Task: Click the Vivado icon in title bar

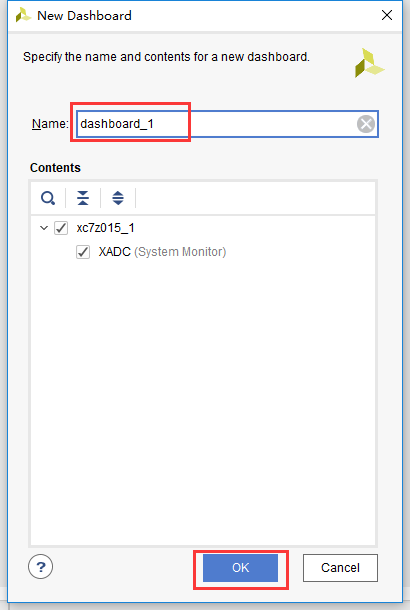Action: [23, 16]
